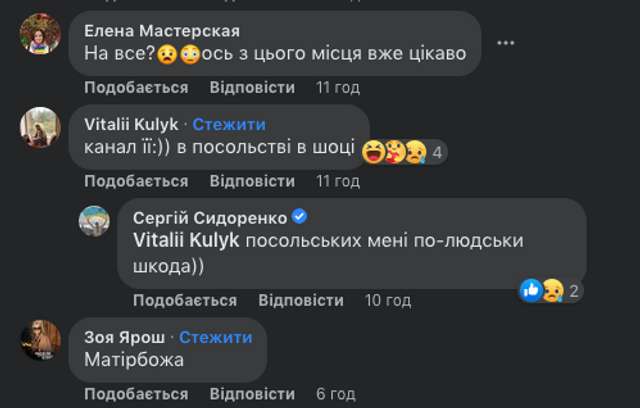Follow Vitalii Kulyk via Стежити
The image size is (640, 408).
point(229,124)
